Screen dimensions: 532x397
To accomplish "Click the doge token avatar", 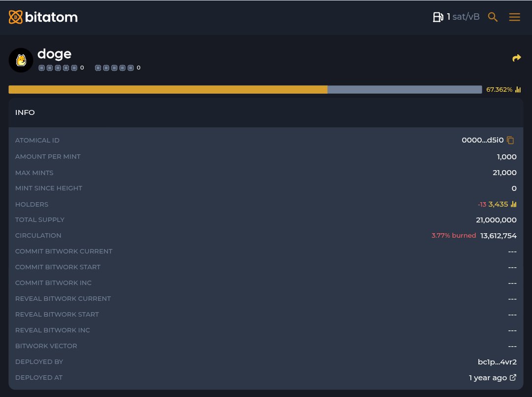I will [21, 60].
